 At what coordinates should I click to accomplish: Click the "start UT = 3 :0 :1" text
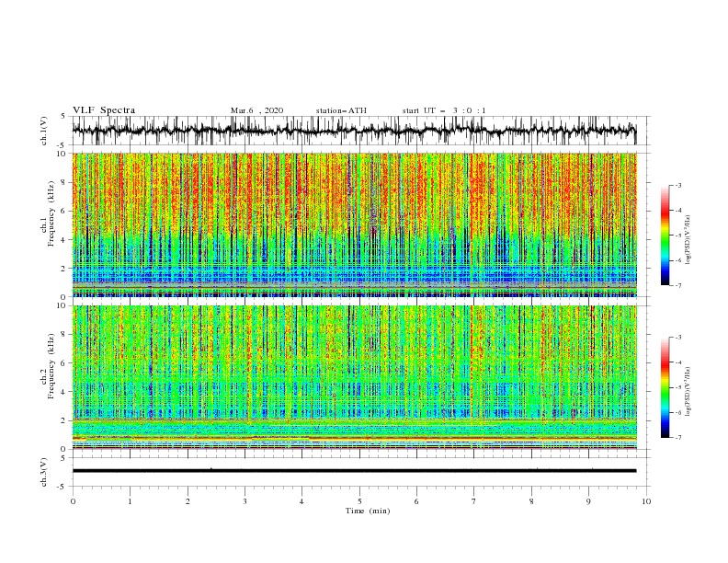tap(444, 110)
